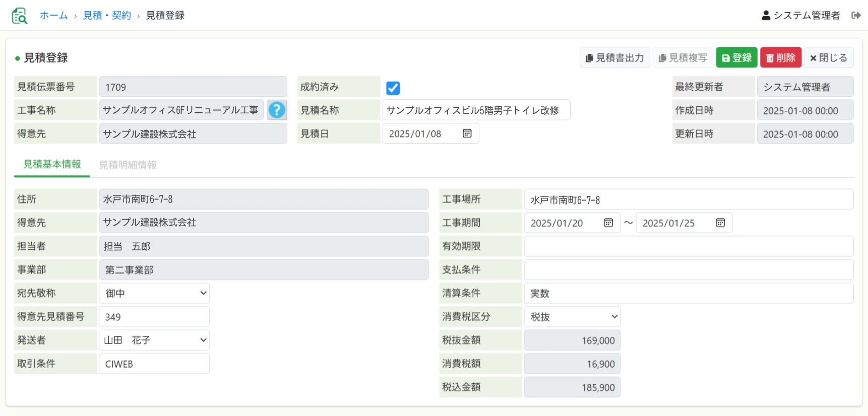
Task: Click the red 削除 button
Action: [x=780, y=58]
